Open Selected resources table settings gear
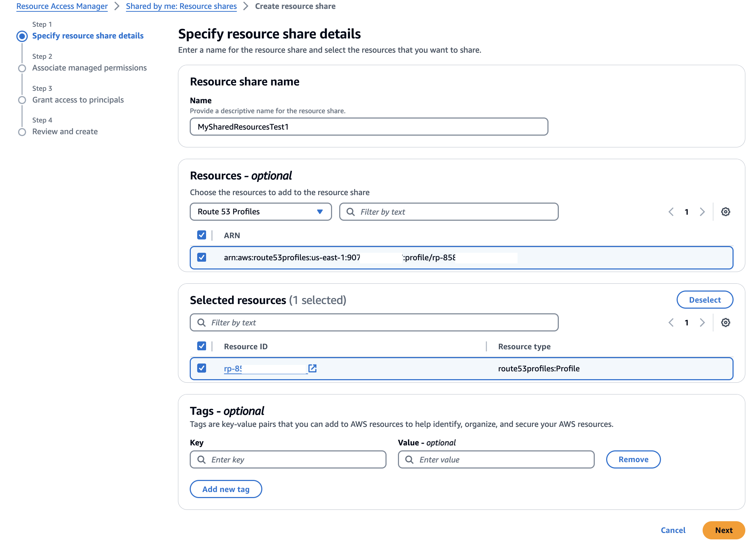 point(725,323)
